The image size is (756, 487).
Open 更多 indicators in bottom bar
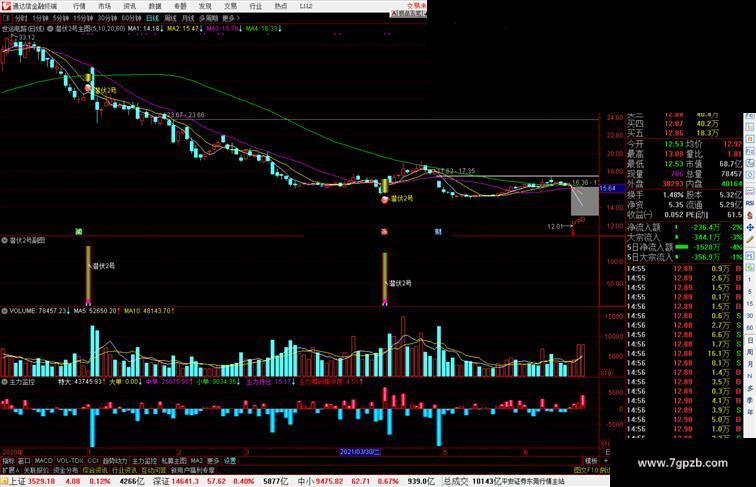(x=213, y=461)
